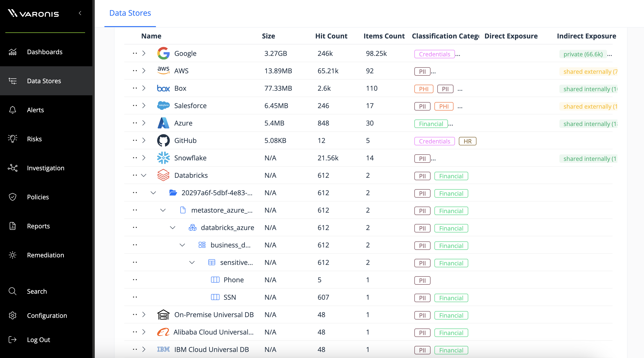Expand the GitHub row
The width and height of the screenshot is (644, 358).
144,140
